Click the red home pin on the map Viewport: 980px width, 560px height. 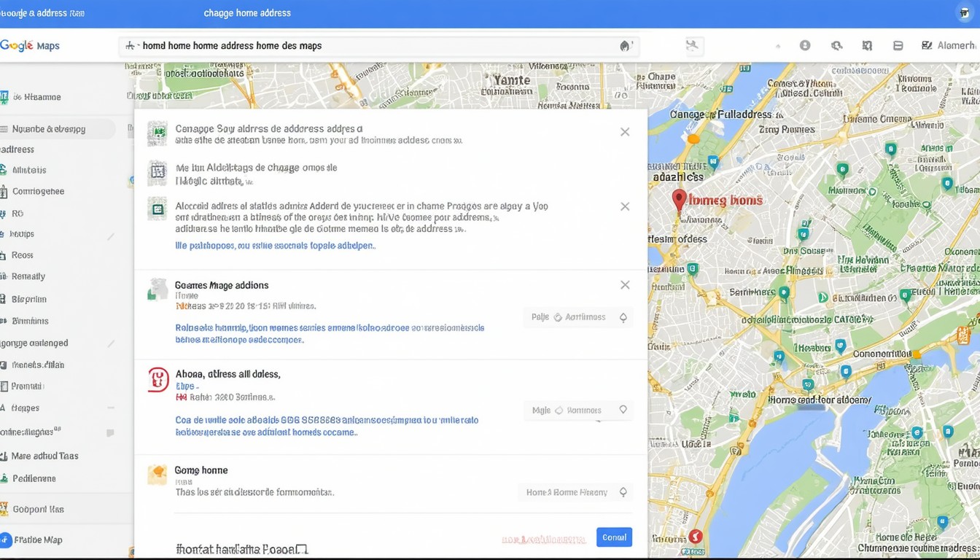point(679,199)
